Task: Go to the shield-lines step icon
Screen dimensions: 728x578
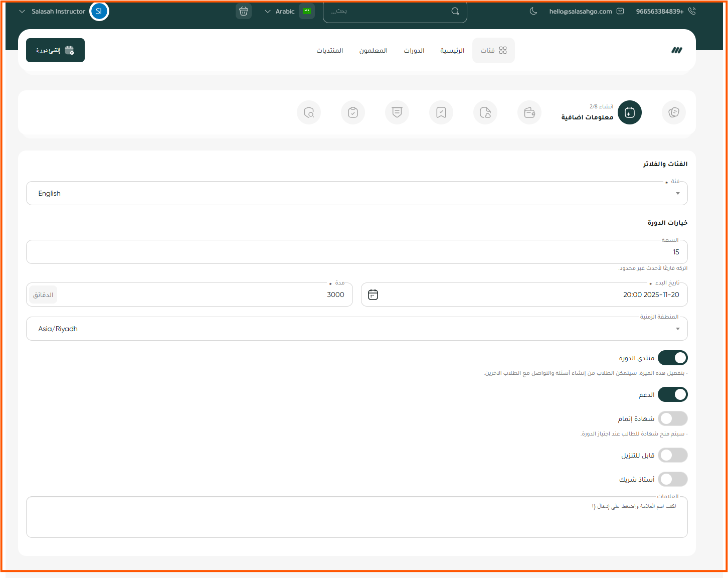Action: click(397, 112)
